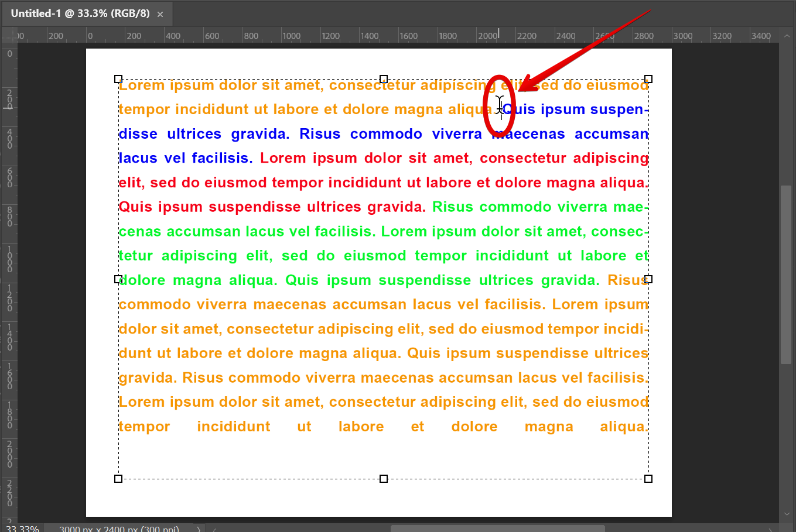
Task: Click the blue 'Quis ipsum suspendisse' text
Action: [568, 109]
